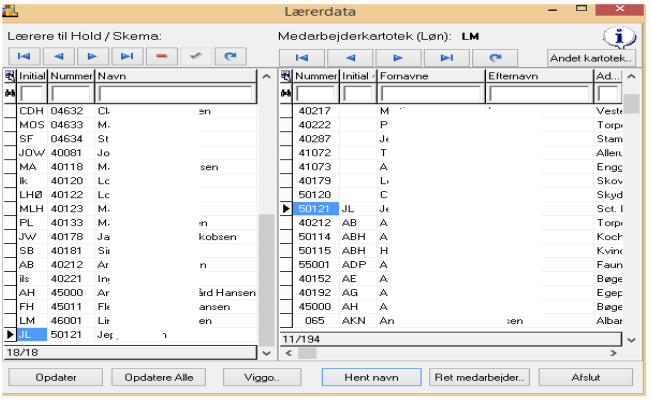Click teachers table vertical scrollbar thumb

pos(266,280)
